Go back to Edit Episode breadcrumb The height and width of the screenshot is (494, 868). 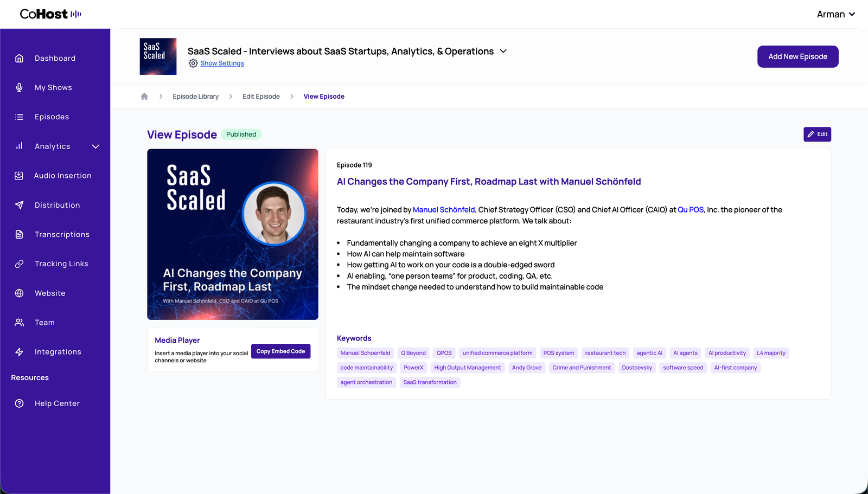261,97
